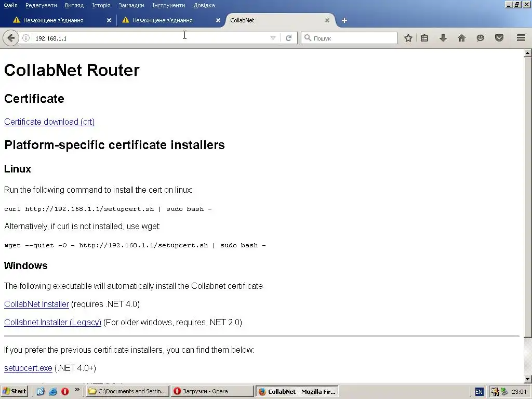The height and width of the screenshot is (399, 532).
Task: Close the second Незахищене з'єднання tab
Action: point(218,20)
